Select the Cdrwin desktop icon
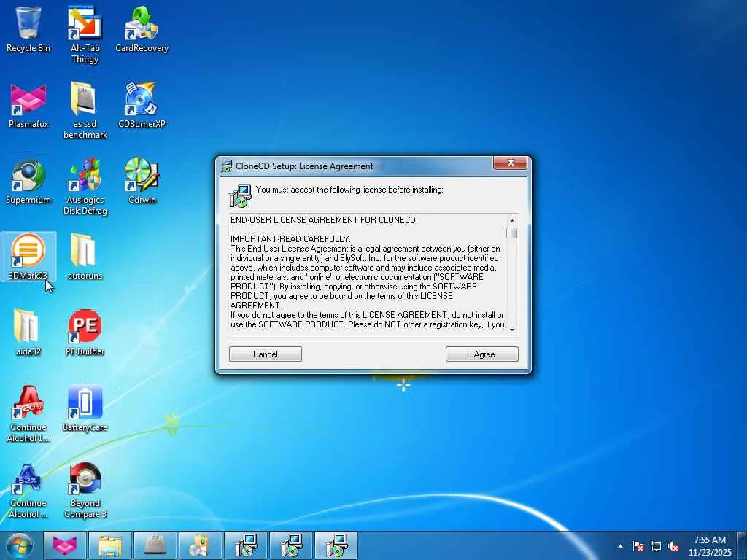Image resolution: width=747 pixels, height=560 pixels. point(142,182)
